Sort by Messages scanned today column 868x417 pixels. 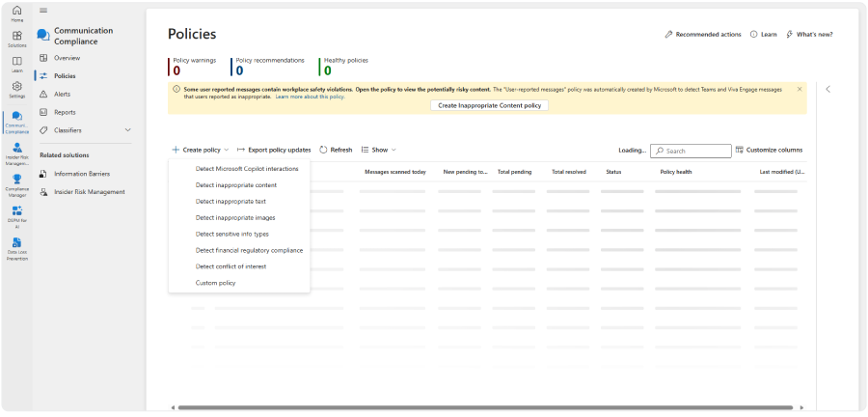[395, 172]
